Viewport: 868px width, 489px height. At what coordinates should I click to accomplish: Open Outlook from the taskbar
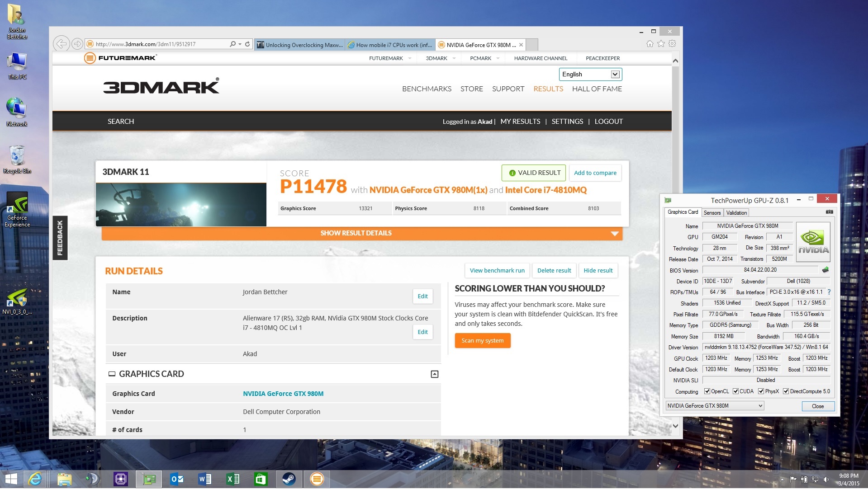(176, 479)
